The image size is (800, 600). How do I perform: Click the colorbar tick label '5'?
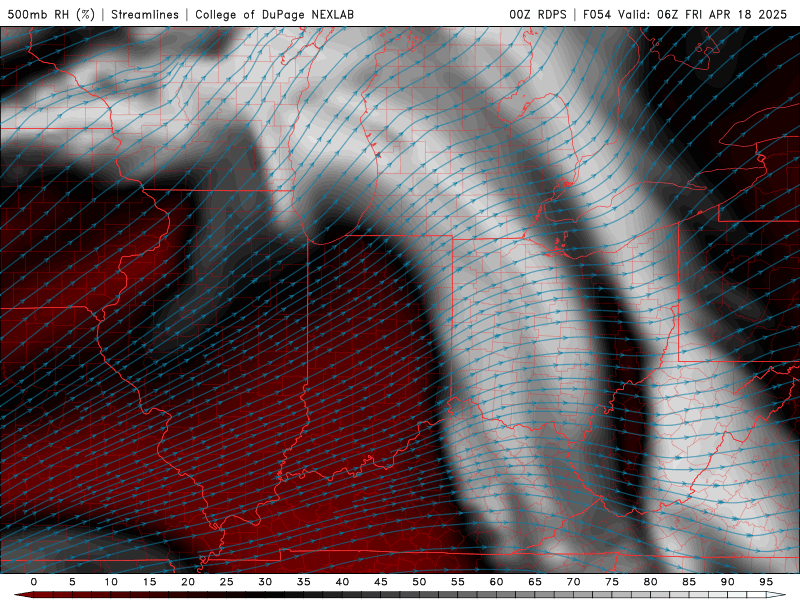pos(72,582)
